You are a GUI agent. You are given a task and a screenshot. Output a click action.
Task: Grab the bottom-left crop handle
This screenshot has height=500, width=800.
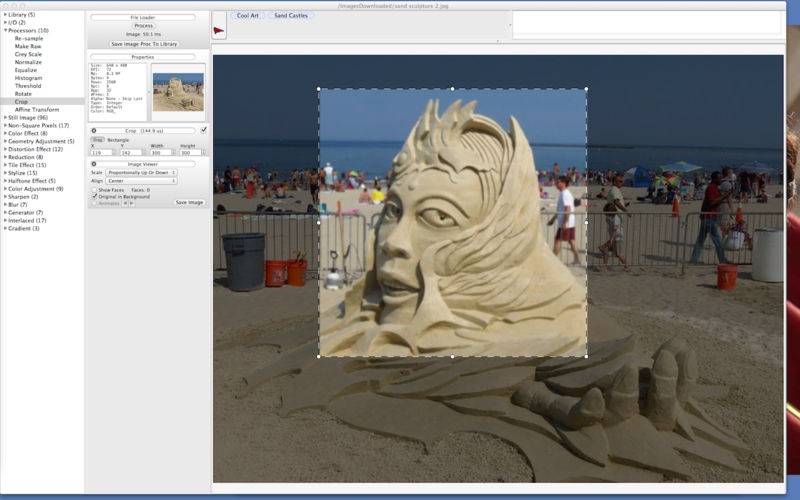point(319,356)
